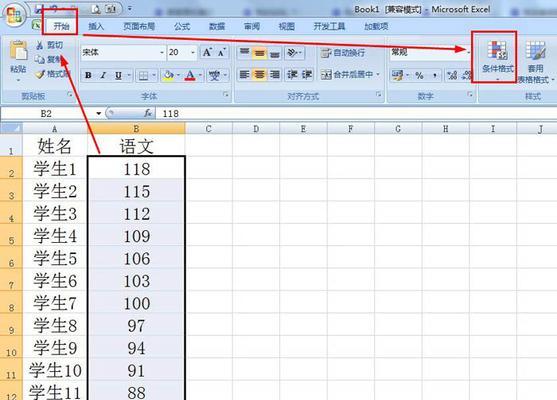
Task: Click the Merge and Center (合并后居中) icon
Action: [x=326, y=75]
